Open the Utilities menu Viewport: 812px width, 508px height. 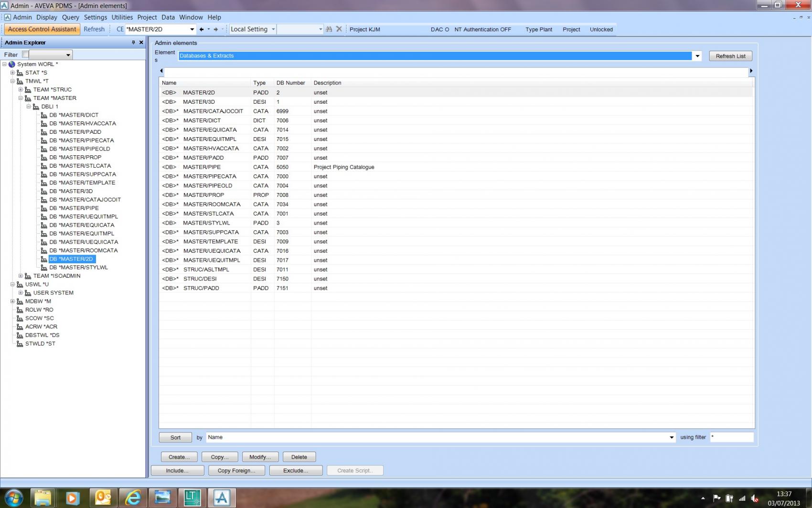click(122, 17)
